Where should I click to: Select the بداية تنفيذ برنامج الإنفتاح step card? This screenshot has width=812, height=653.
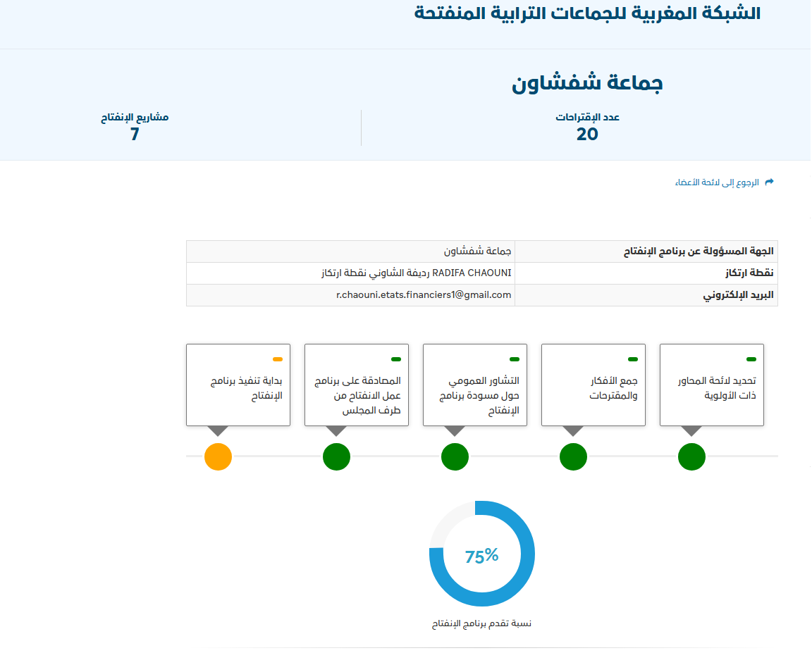tap(238, 385)
